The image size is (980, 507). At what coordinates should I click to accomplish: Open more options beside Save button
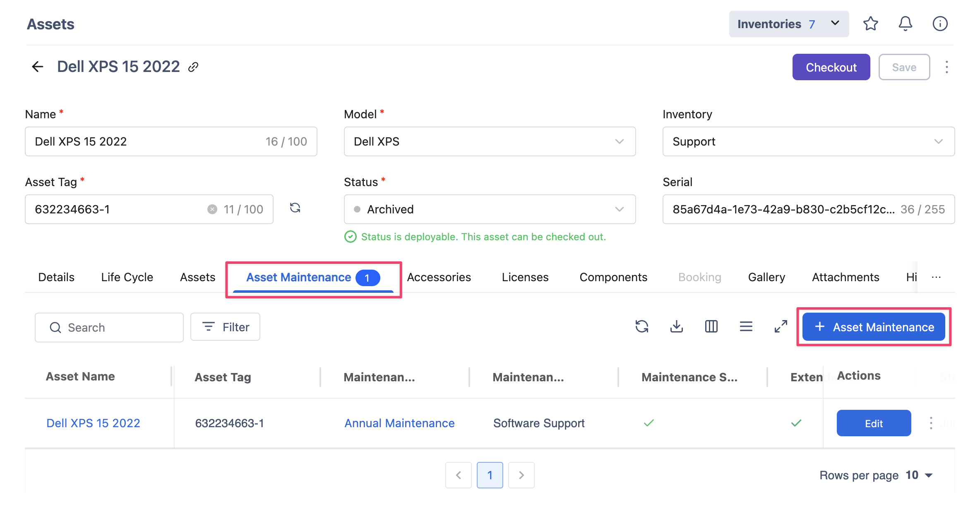pos(946,67)
